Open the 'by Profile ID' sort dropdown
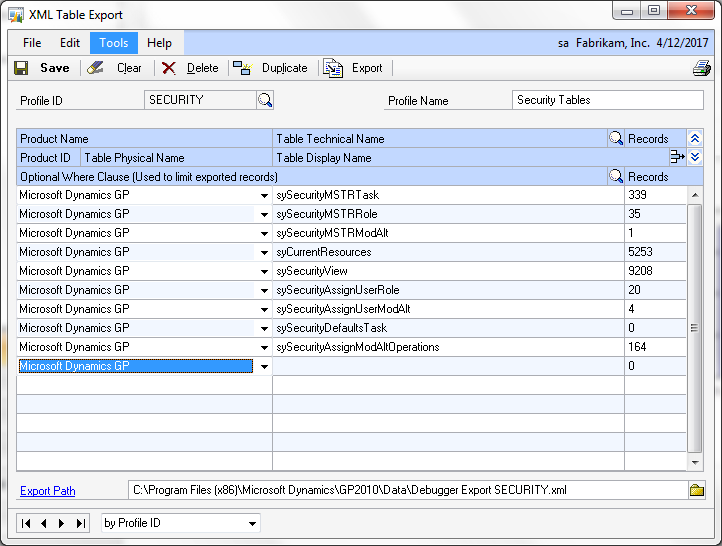722x546 pixels. click(252, 523)
